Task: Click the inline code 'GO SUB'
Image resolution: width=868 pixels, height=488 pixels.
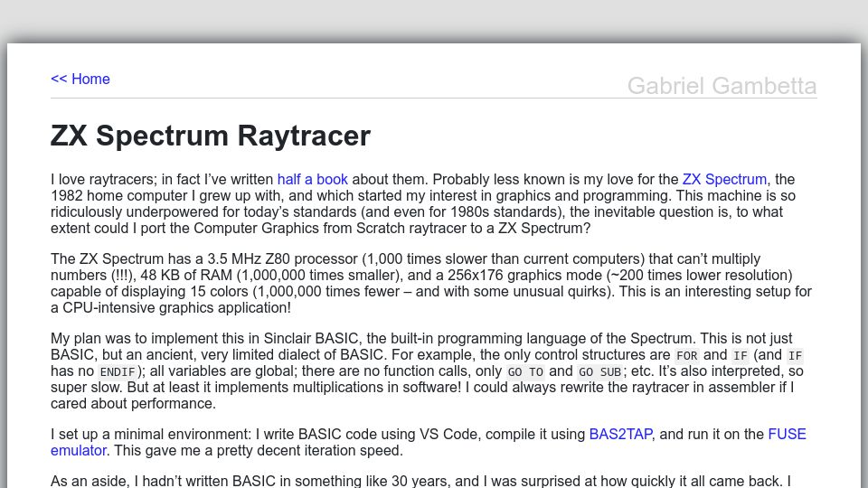Action: click(599, 371)
